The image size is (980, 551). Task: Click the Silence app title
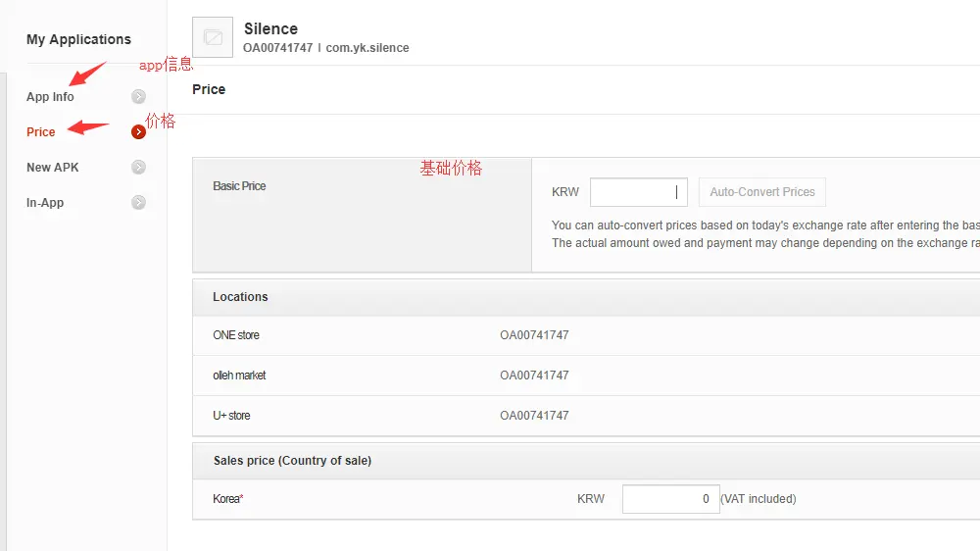click(x=270, y=28)
